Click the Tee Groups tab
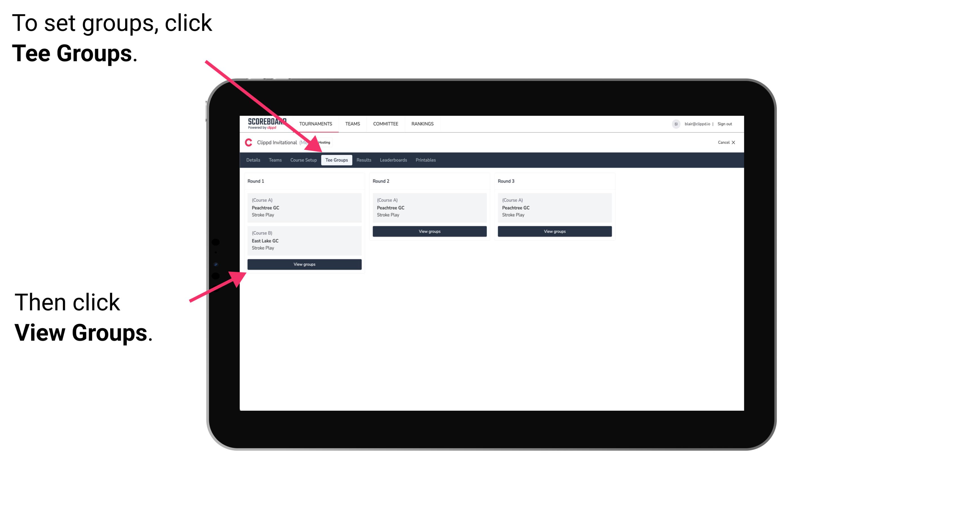This screenshot has height=527, width=980. (x=336, y=160)
